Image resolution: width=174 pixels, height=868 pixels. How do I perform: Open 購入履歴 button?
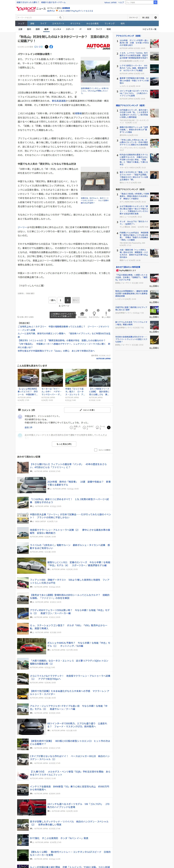click(146, 18)
